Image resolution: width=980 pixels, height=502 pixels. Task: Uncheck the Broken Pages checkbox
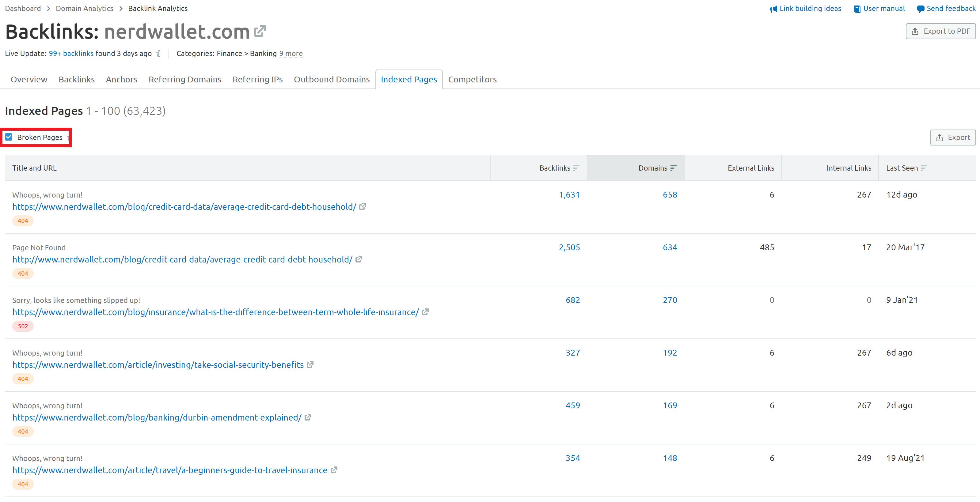9,137
